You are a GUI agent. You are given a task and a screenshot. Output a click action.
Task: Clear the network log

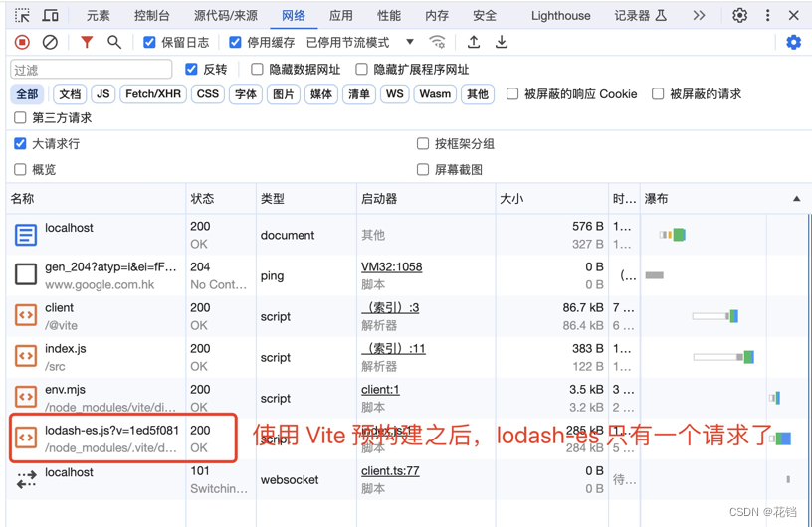click(50, 42)
